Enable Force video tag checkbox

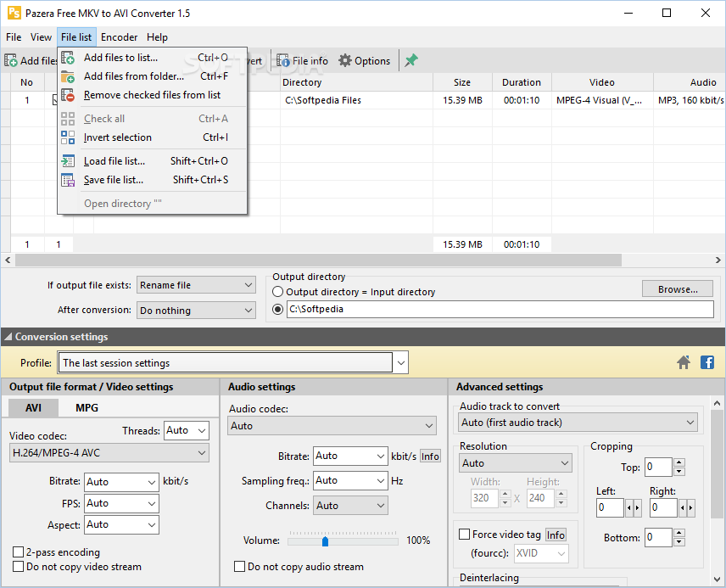pyautogui.click(x=465, y=535)
